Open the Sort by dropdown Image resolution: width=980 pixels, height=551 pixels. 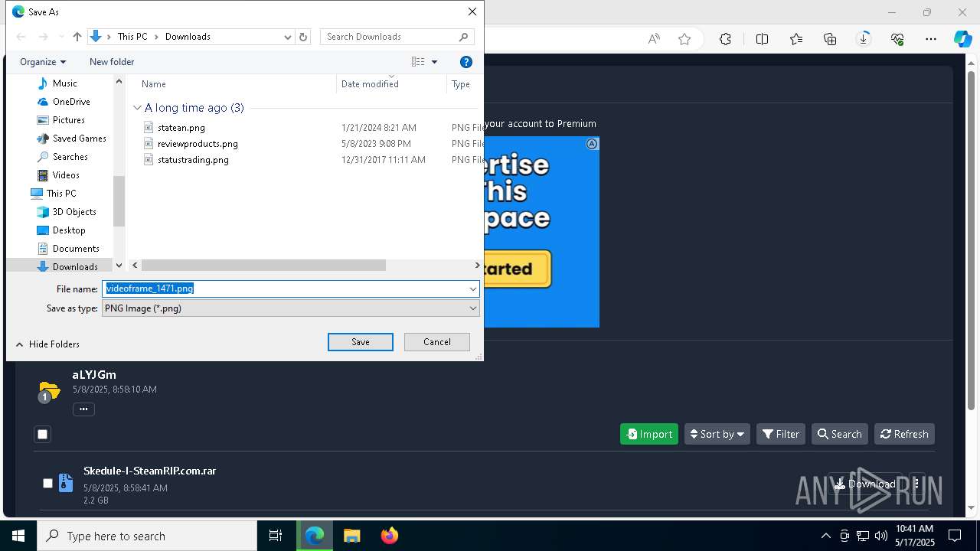[717, 434]
